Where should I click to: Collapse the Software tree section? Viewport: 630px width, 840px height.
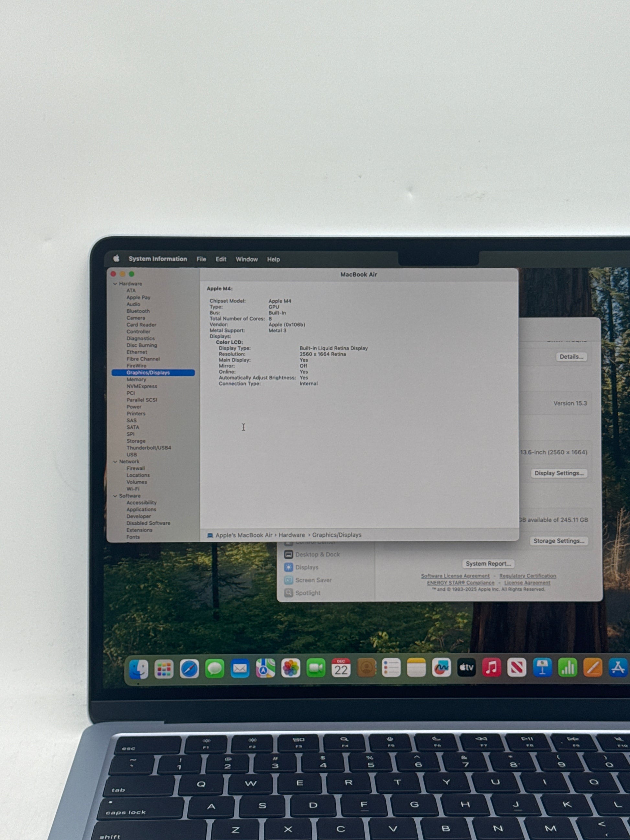[x=115, y=496]
